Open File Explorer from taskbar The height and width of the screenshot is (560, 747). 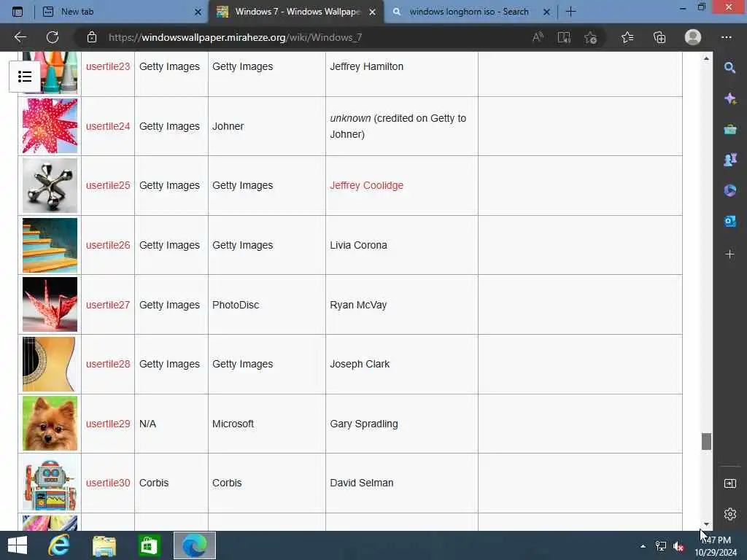104,545
